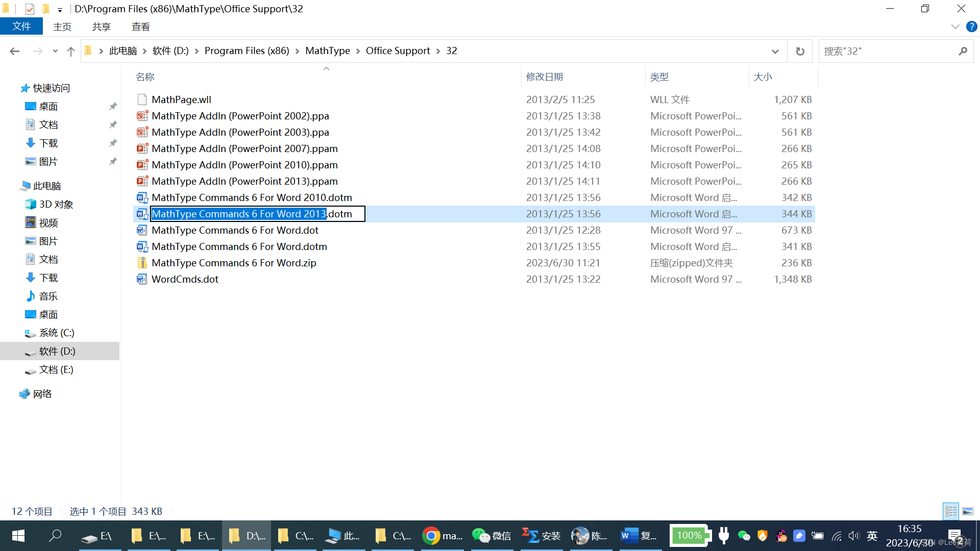The width and height of the screenshot is (980, 551).
Task: Select the WordCmds.dot file
Action: (185, 279)
